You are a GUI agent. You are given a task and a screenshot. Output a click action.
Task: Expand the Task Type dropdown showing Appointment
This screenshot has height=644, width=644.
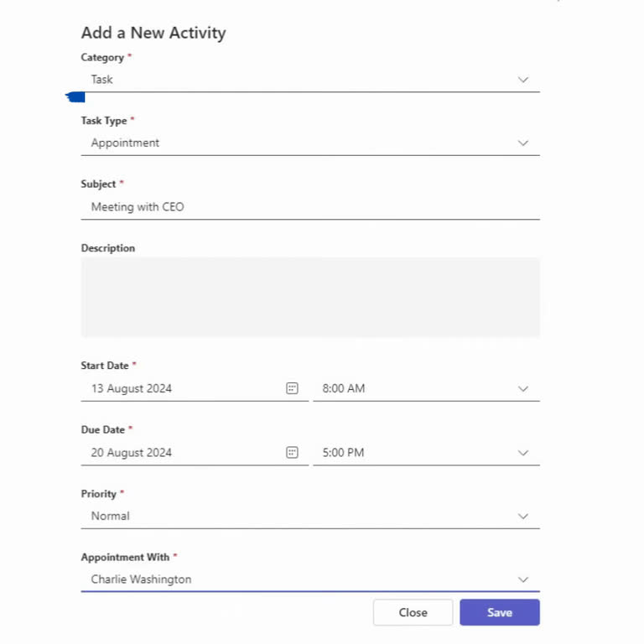click(x=310, y=143)
